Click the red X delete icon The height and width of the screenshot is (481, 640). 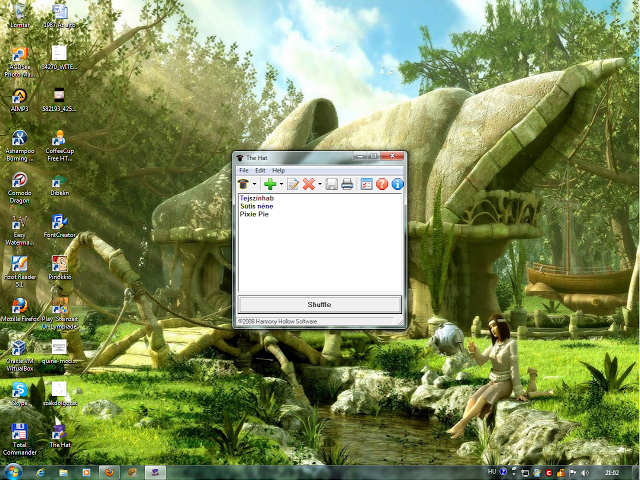click(309, 184)
